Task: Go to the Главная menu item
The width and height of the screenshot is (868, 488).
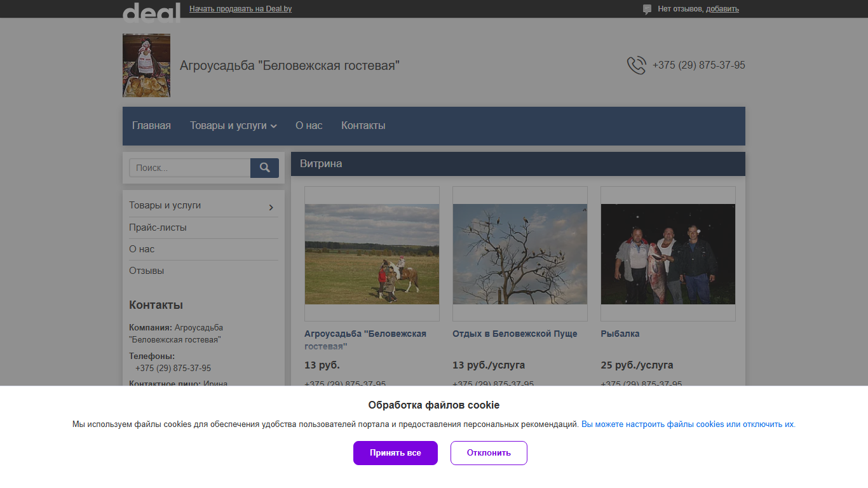Action: 151,126
